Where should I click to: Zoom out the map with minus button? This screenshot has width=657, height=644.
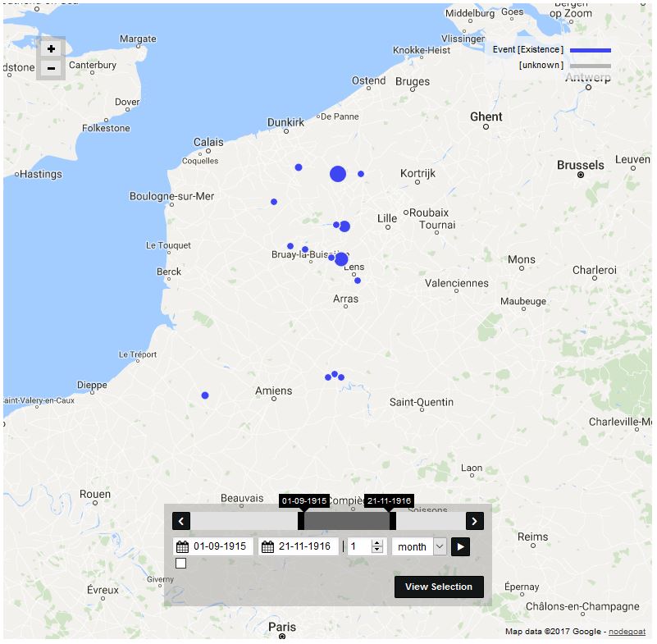[x=51, y=68]
